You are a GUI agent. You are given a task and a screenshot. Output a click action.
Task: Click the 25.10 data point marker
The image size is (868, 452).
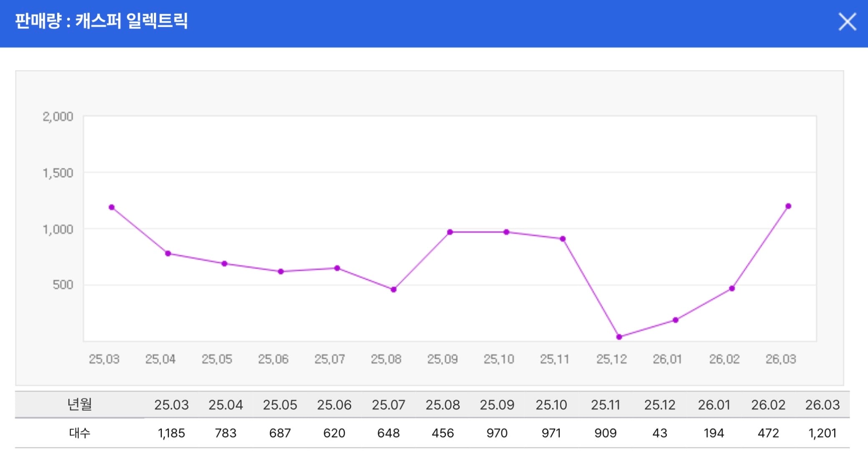(506, 232)
